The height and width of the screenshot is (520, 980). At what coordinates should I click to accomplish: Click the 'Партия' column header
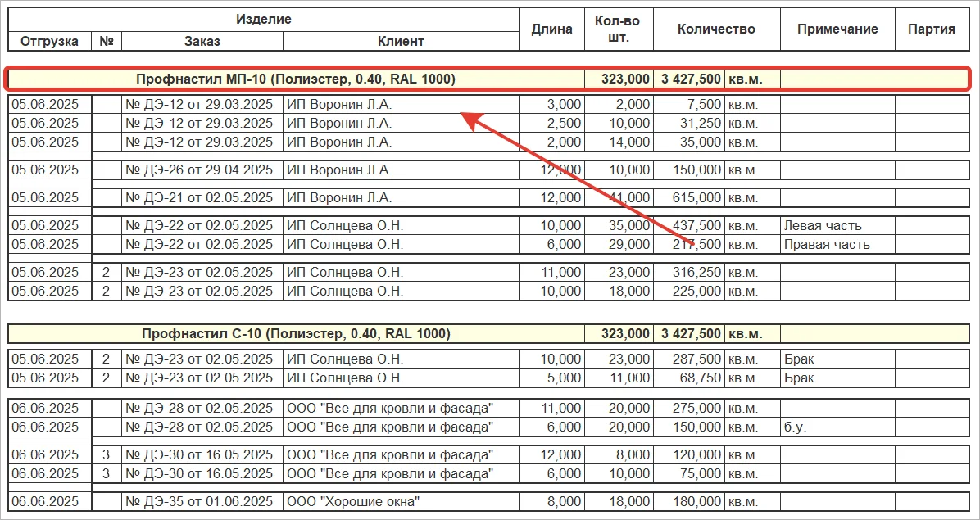tap(932, 29)
